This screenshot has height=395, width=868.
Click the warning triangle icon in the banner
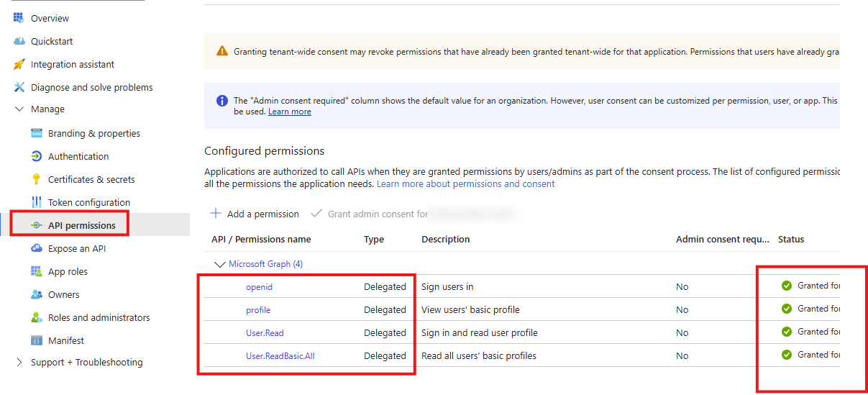point(222,51)
